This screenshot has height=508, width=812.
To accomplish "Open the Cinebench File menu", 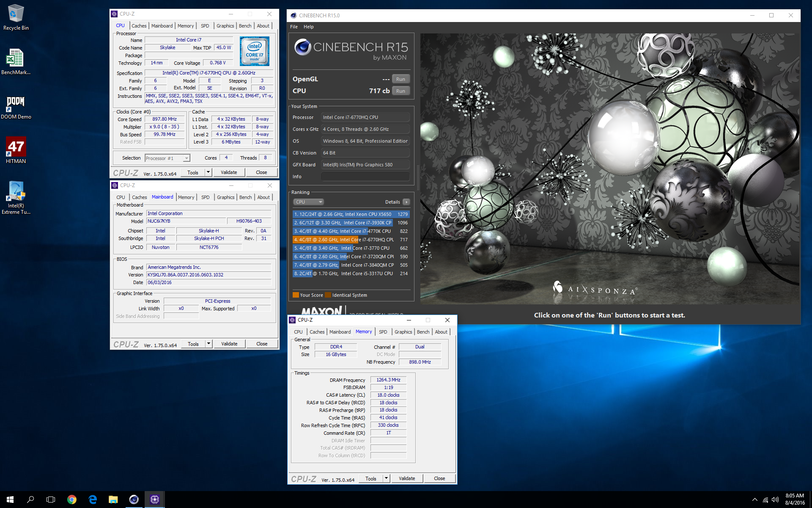I will (x=294, y=27).
